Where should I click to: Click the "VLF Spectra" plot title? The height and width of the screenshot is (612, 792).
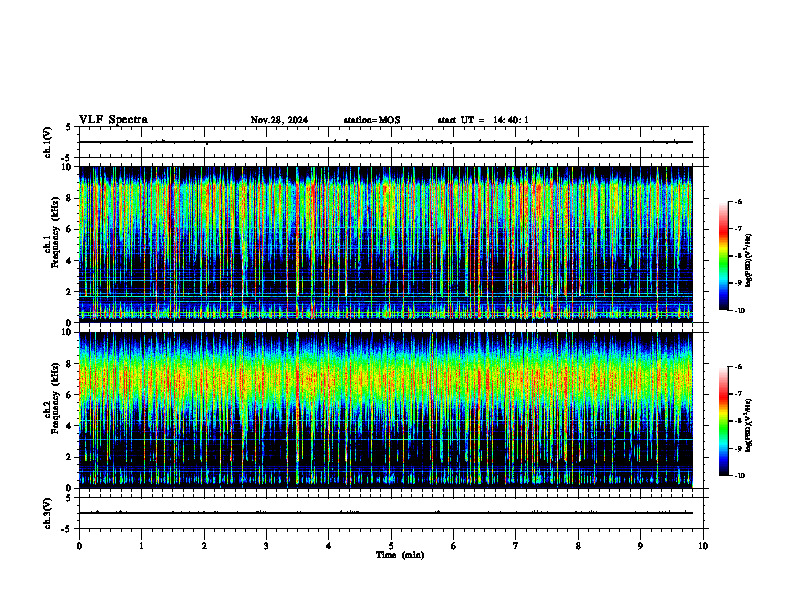[113, 120]
